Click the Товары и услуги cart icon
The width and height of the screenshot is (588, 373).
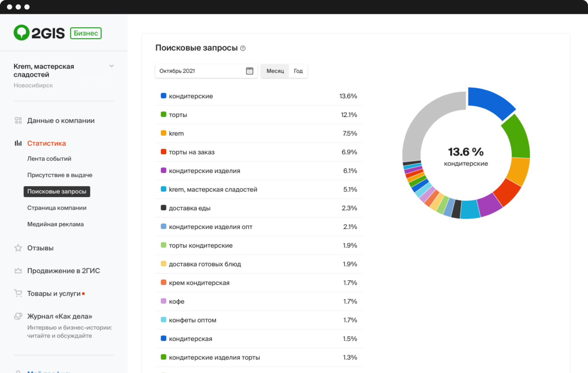(18, 293)
